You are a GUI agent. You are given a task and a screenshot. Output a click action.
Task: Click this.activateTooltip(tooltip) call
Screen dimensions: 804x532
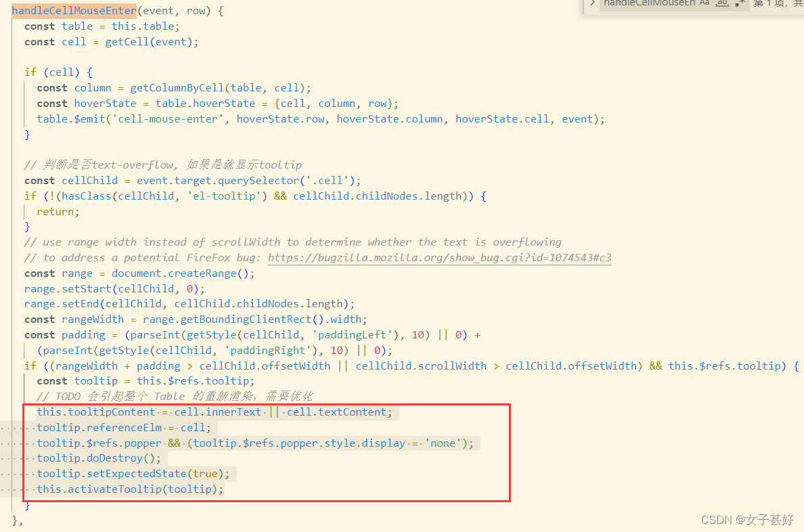click(x=129, y=489)
